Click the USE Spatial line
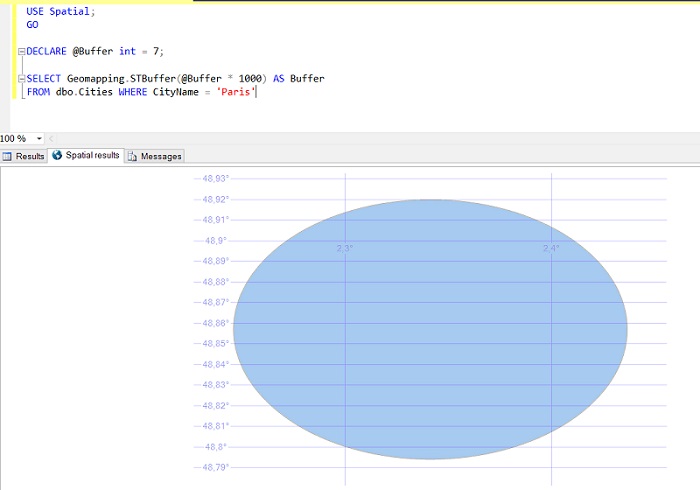Screen dimensions: 700x490 pos(60,11)
